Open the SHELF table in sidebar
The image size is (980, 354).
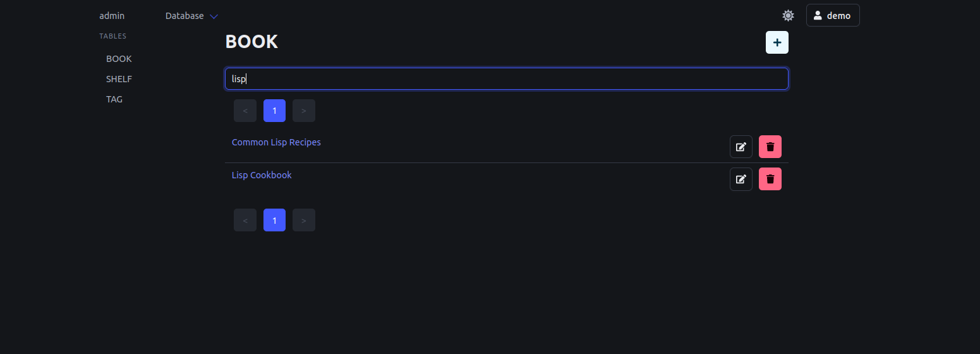click(x=119, y=79)
